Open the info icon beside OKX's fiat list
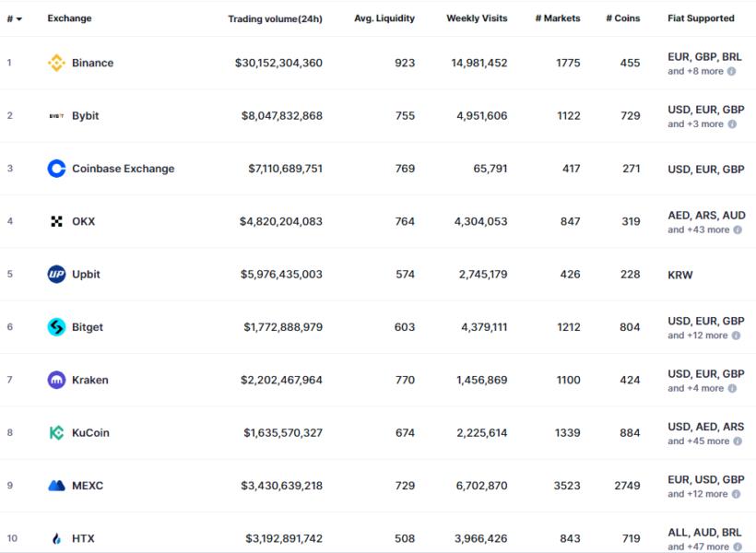Image resolution: width=756 pixels, height=553 pixels. point(738,229)
